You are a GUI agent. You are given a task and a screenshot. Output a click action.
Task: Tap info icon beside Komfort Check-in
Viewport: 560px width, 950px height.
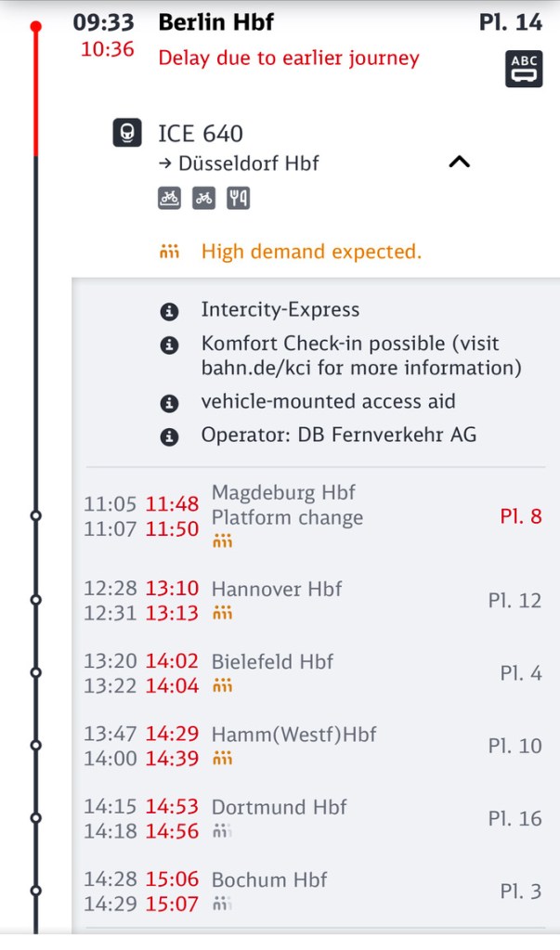[169, 345]
